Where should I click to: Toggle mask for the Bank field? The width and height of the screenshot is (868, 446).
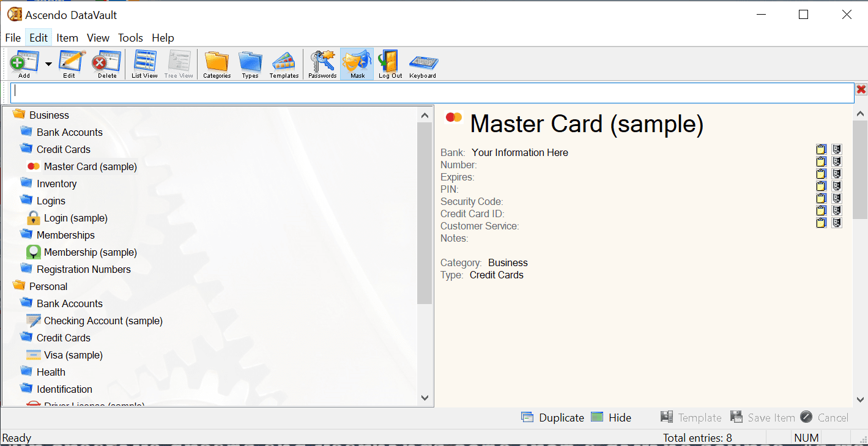(x=837, y=149)
